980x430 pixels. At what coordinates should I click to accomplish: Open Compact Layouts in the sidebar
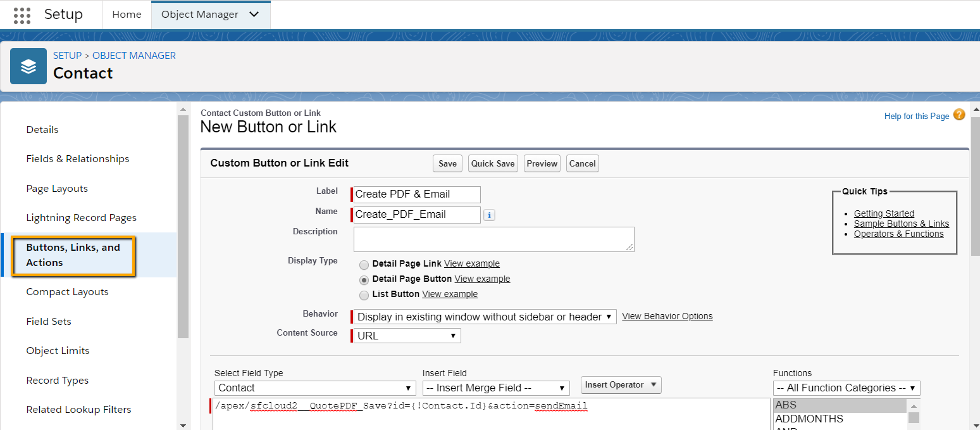[67, 292]
